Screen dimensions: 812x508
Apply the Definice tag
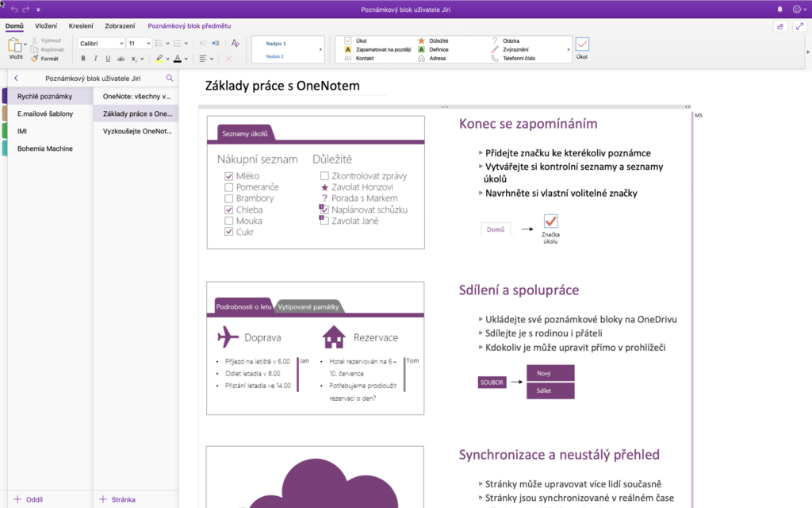tap(434, 49)
